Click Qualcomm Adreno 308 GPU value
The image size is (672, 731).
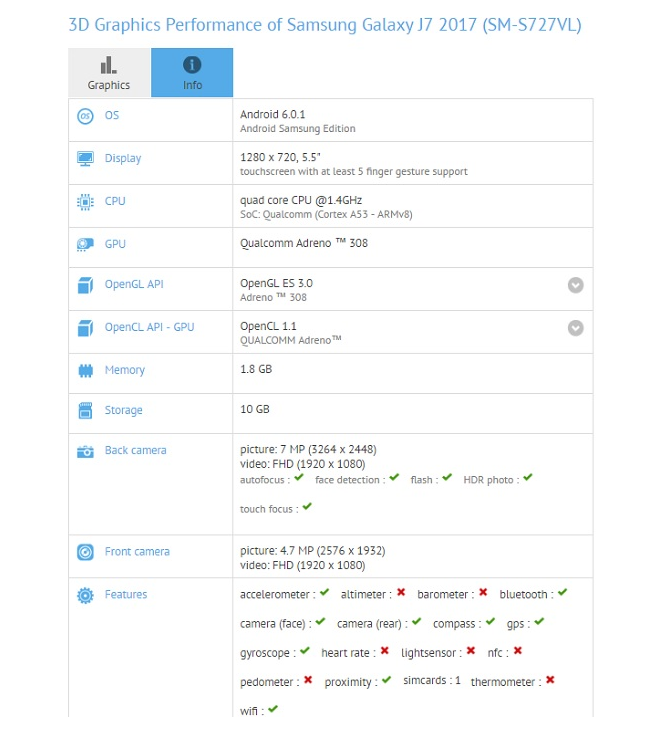tap(304, 243)
